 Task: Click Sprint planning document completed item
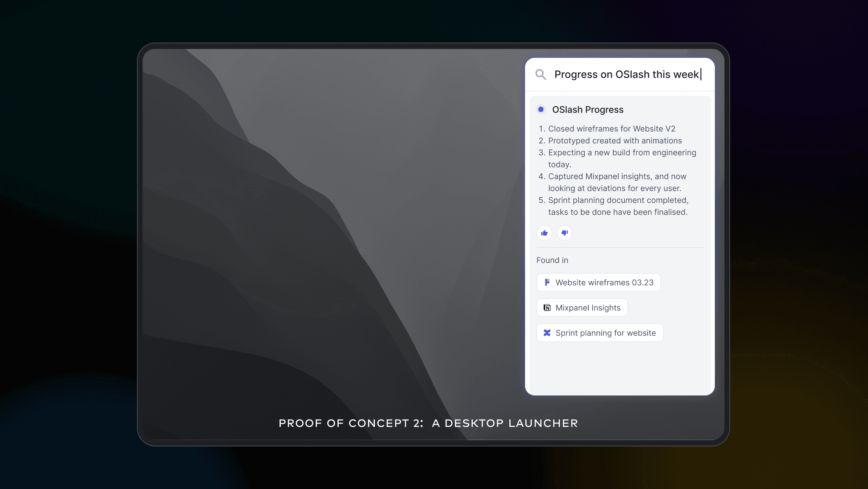click(x=618, y=200)
